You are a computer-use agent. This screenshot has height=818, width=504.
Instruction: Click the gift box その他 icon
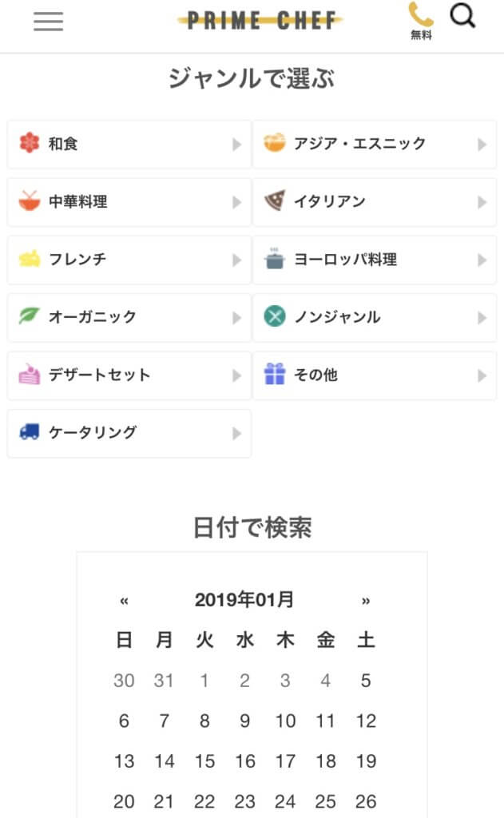[275, 374]
